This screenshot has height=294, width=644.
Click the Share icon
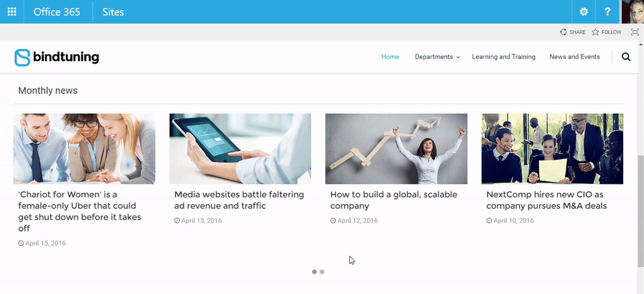[563, 32]
